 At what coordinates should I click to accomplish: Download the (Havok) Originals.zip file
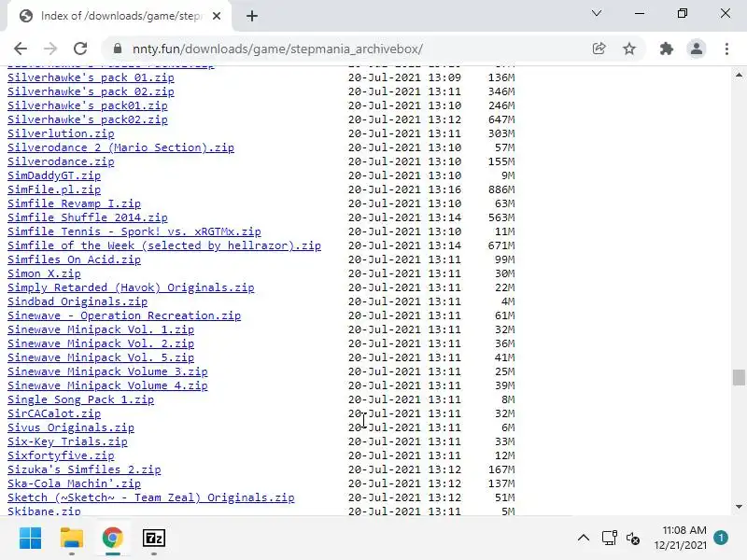pyautogui.click(x=131, y=287)
